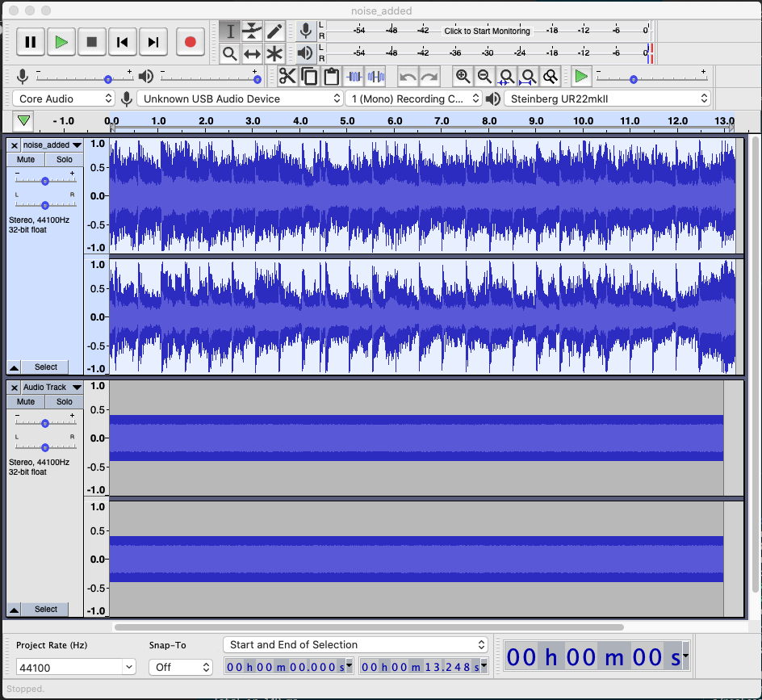Select the Envelope tool
Screen dimensions: 762x700
253,31
